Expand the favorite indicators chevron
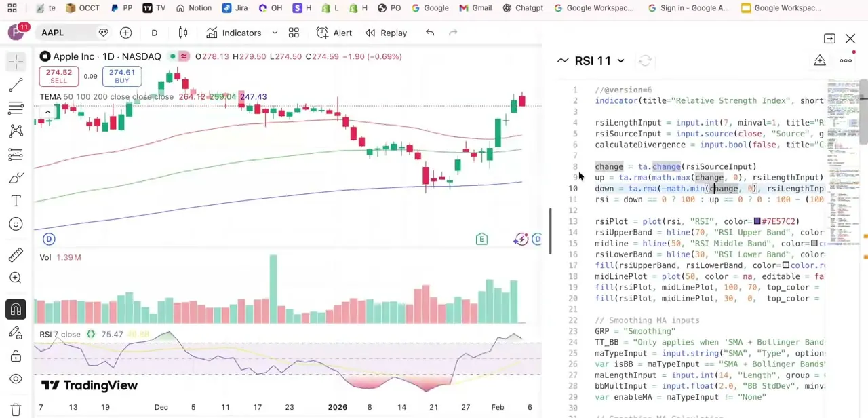868x418 pixels. pos(275,33)
